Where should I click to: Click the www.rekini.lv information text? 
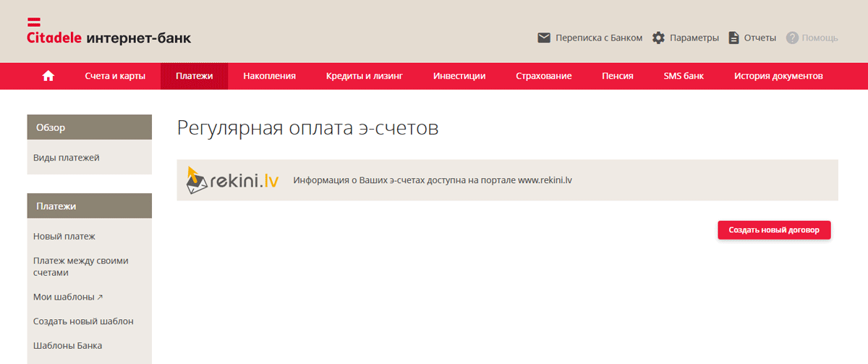pos(433,180)
